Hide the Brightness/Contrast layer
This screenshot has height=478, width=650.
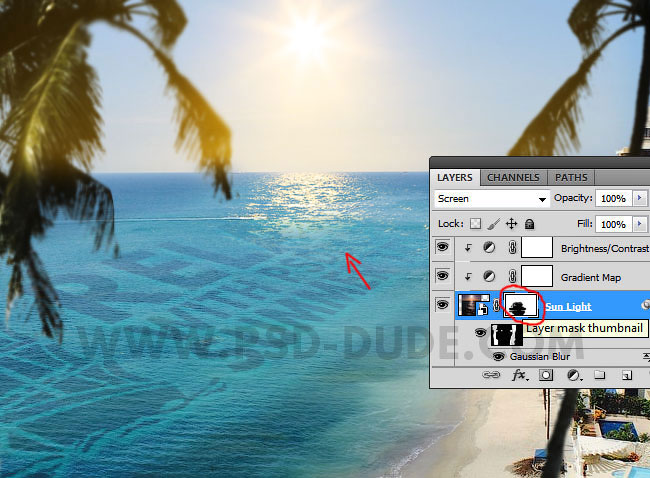pyautogui.click(x=442, y=247)
